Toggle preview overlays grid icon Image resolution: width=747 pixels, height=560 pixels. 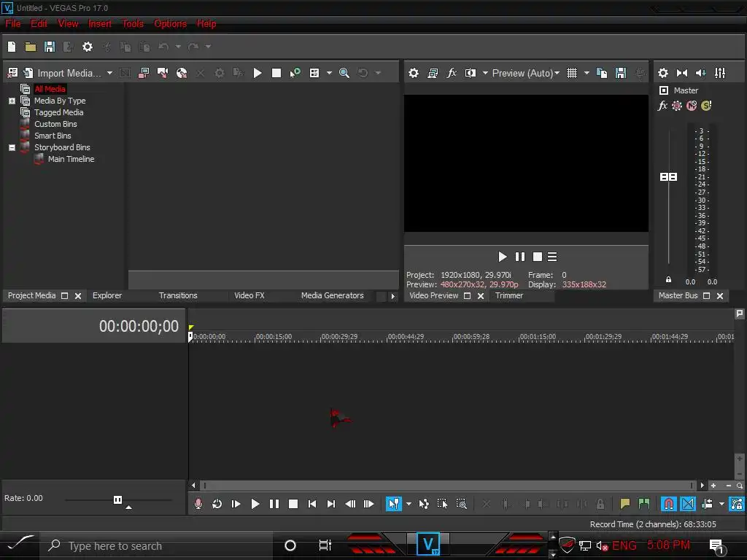coord(572,73)
